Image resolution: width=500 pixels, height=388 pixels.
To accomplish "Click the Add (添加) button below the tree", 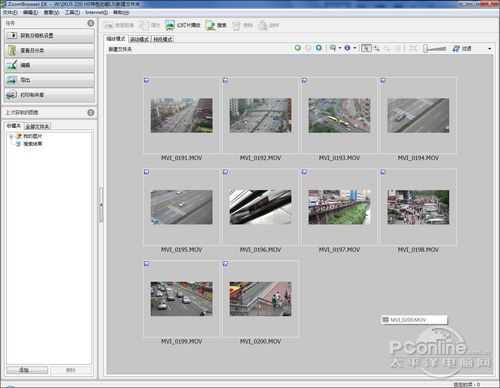I will (27, 370).
